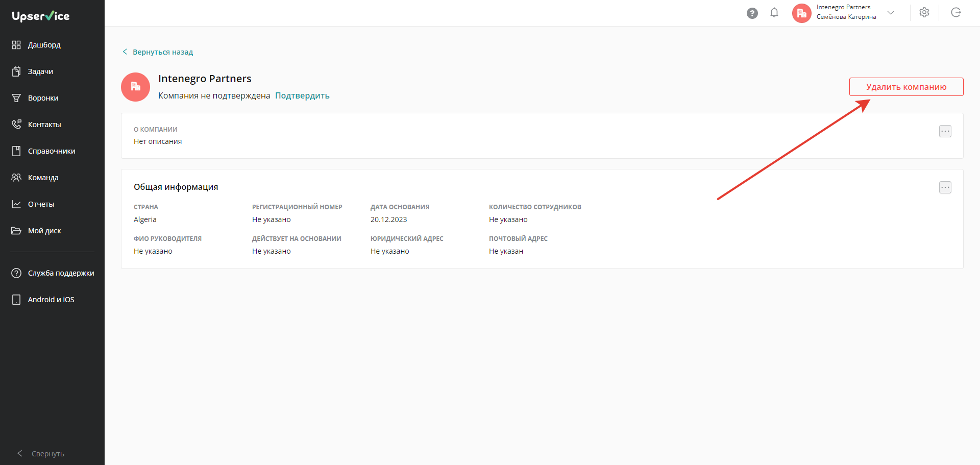Click the Воронки funnel icon

point(16,98)
